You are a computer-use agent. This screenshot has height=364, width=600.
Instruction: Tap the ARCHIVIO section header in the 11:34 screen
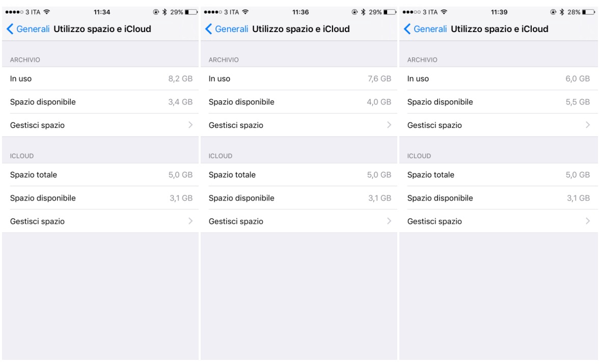pos(25,60)
